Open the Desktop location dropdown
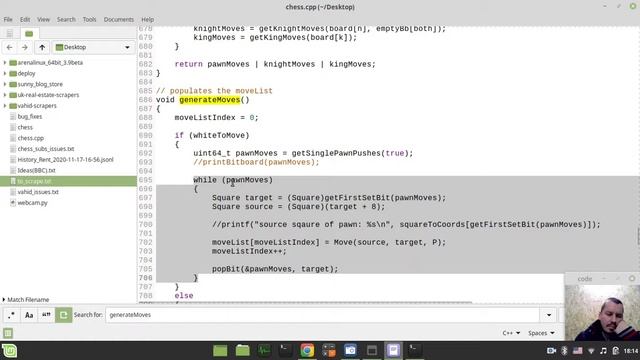The image size is (640, 360). pos(93,47)
